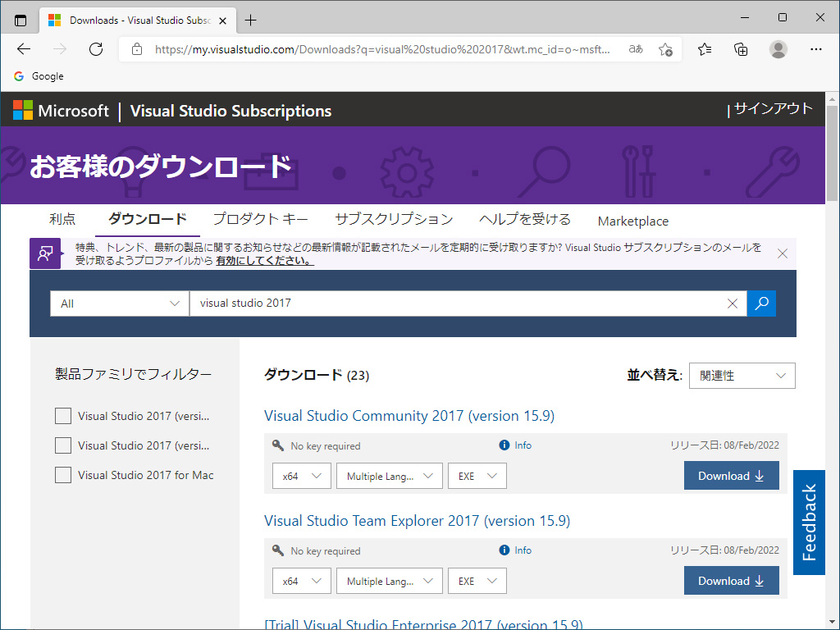The width and height of the screenshot is (840, 630).
Task: Download Visual Studio Community 2017
Action: click(731, 475)
